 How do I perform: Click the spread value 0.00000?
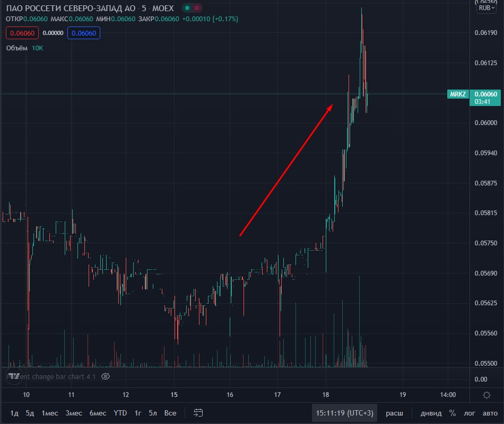53,33
